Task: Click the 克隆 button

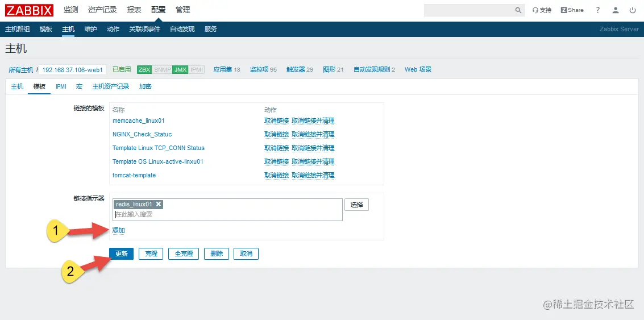Action: (151, 254)
